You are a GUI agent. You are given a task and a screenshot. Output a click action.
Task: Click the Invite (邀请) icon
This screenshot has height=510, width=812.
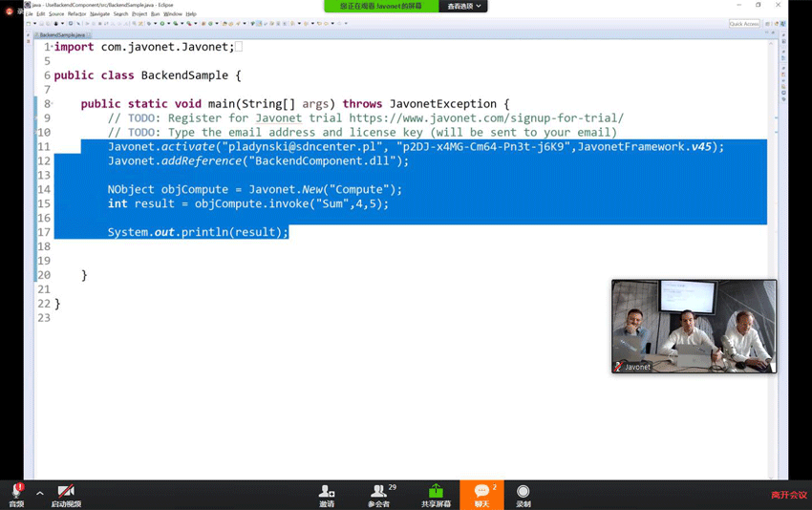pos(327,491)
